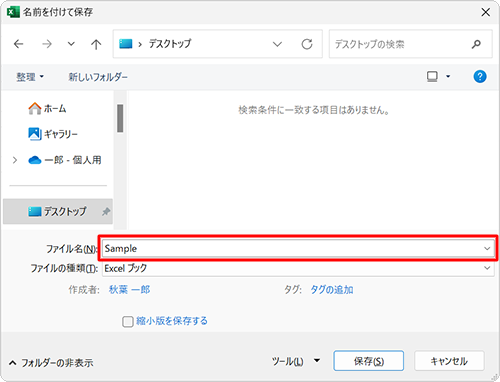Change the view layout icon
This screenshot has width=500, height=382.
coord(432,77)
